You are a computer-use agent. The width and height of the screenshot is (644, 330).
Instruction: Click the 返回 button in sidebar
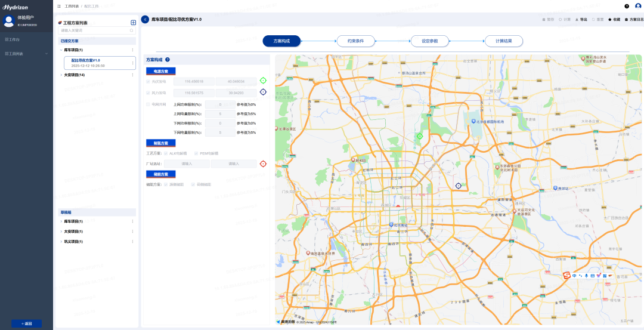pyautogui.click(x=26, y=323)
